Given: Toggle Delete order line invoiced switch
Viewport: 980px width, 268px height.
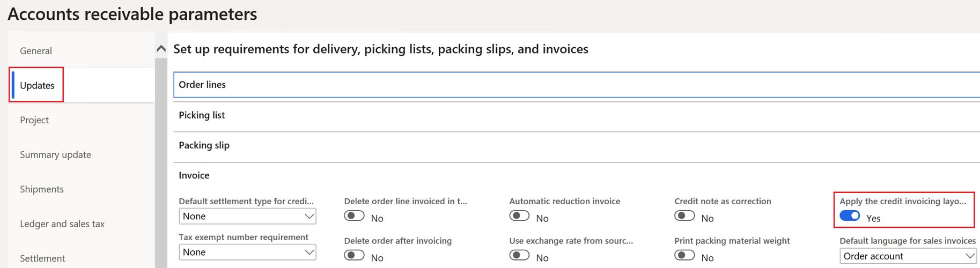Looking at the screenshot, I should pyautogui.click(x=354, y=215).
